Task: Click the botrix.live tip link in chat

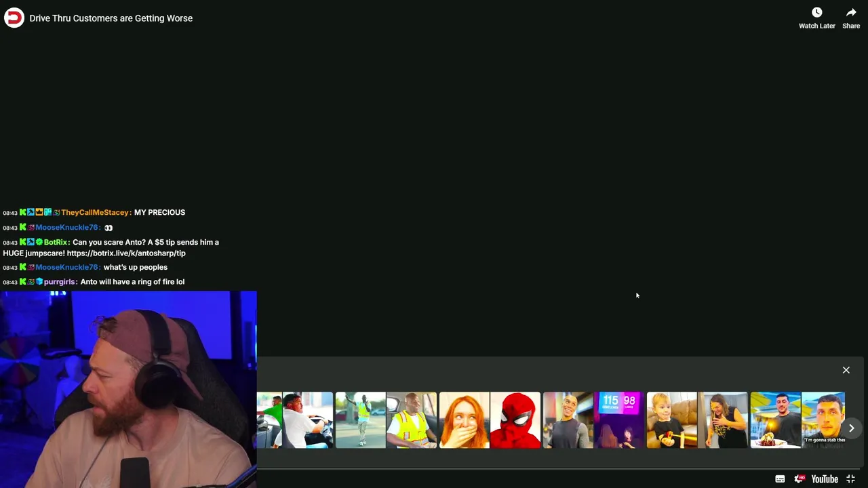Action: tap(126, 253)
